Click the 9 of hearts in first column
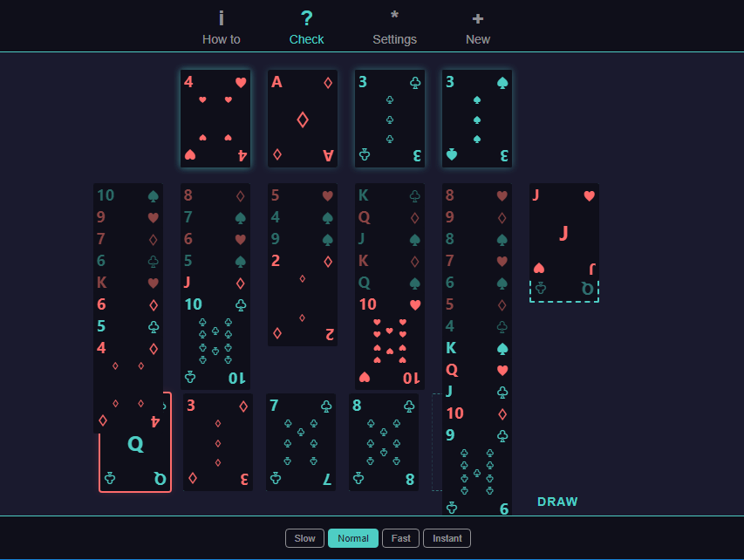 [x=128, y=217]
